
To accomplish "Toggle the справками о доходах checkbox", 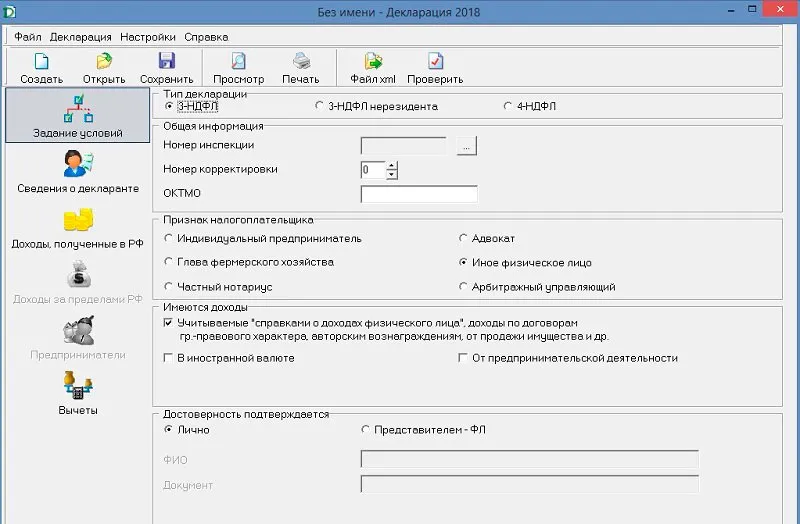I will click(168, 322).
